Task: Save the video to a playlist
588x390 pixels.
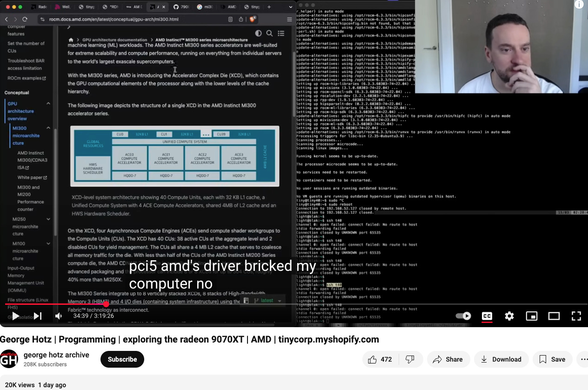Action: [x=552, y=359]
